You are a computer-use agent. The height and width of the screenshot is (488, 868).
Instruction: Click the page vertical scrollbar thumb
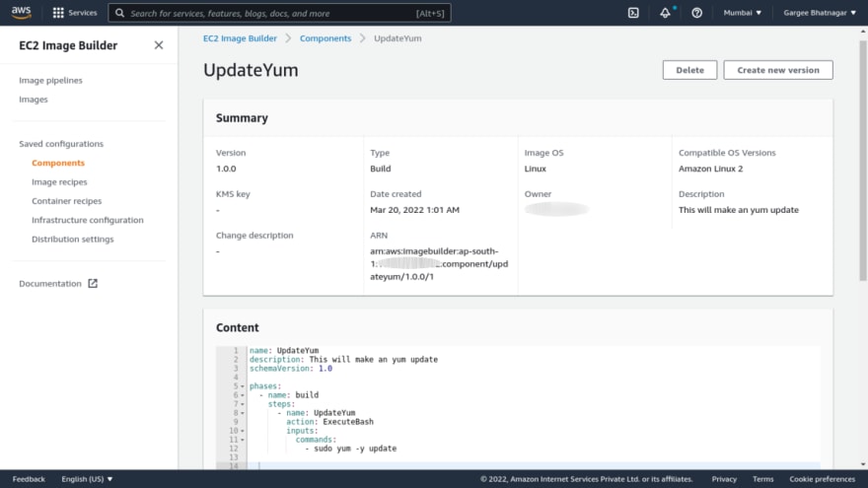click(863, 161)
